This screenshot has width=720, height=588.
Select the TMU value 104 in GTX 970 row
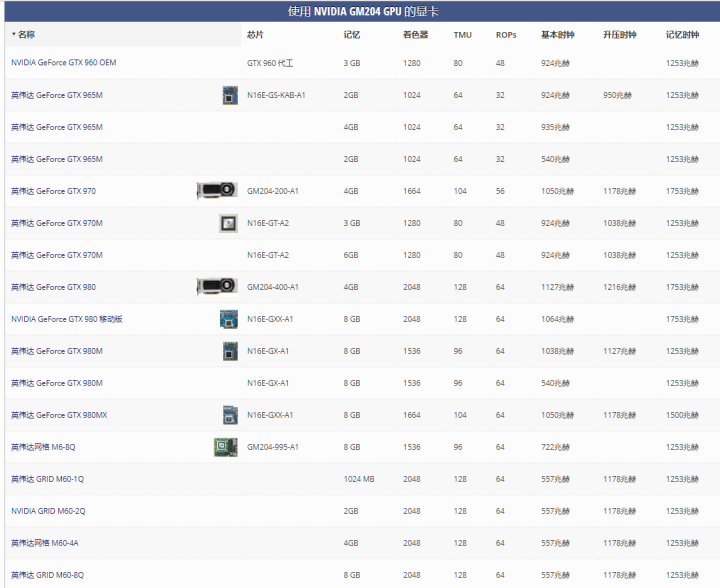point(460,191)
